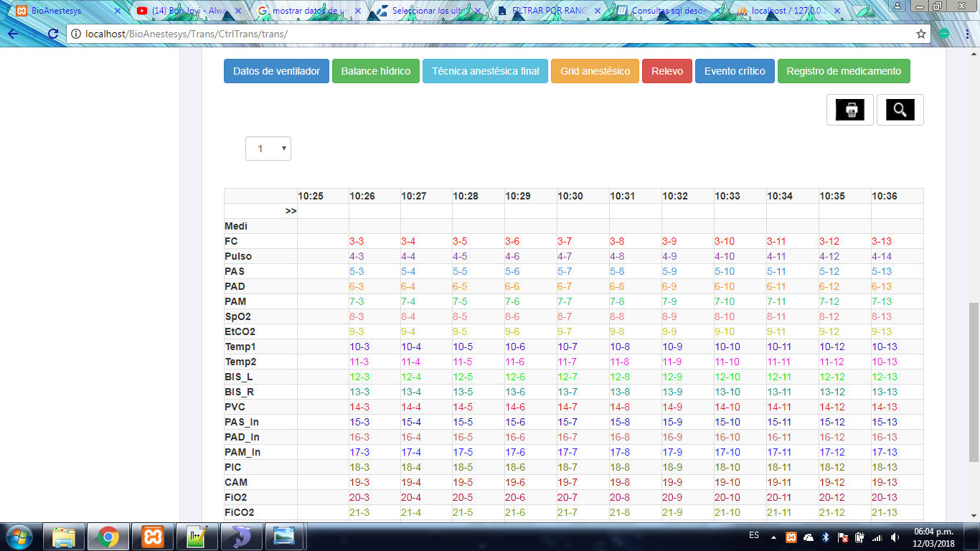980x551 pixels.
Task: Open Técnica anestésica final
Action: point(485,71)
